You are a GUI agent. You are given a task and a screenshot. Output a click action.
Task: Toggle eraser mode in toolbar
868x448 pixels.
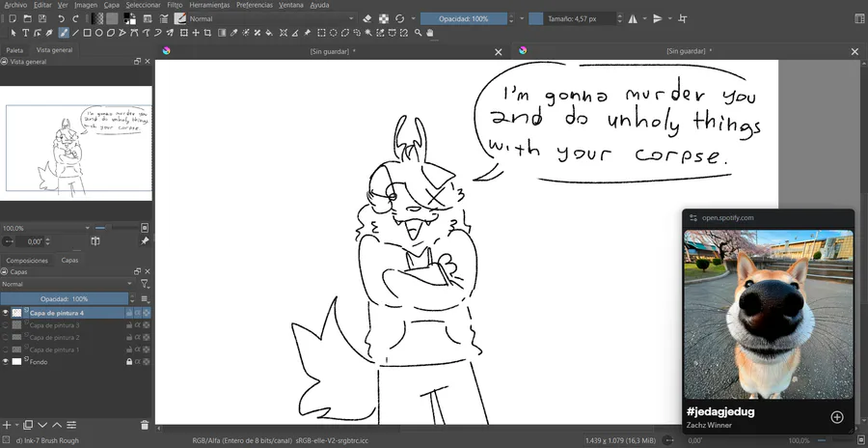pyautogui.click(x=367, y=19)
